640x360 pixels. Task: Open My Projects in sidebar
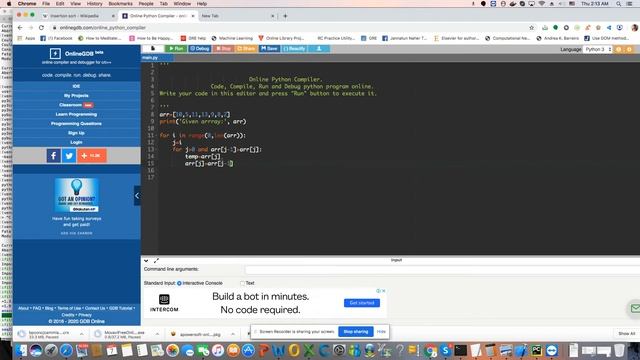click(x=76, y=96)
